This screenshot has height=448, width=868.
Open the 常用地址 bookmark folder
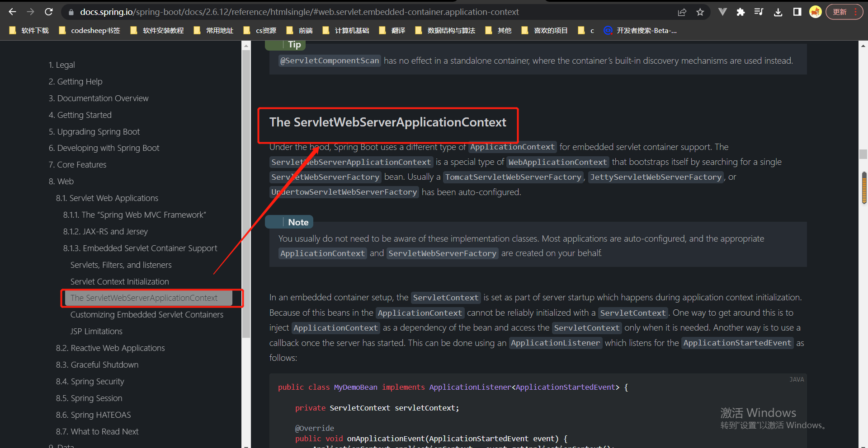[x=213, y=30]
